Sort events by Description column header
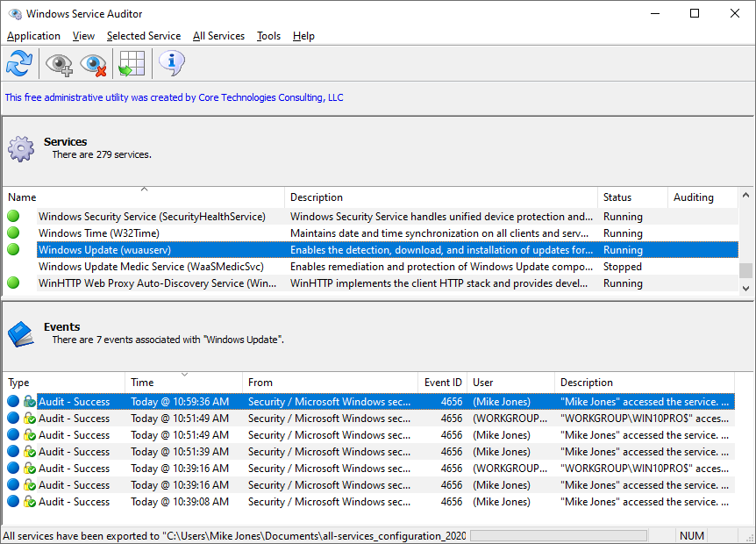The width and height of the screenshot is (756, 544). [x=645, y=383]
